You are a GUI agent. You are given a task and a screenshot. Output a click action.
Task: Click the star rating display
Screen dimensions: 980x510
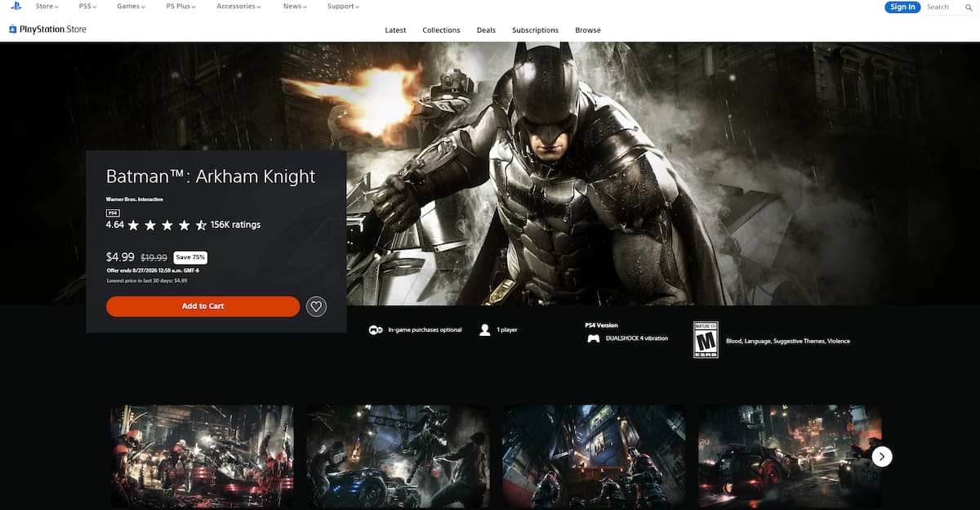pos(167,225)
